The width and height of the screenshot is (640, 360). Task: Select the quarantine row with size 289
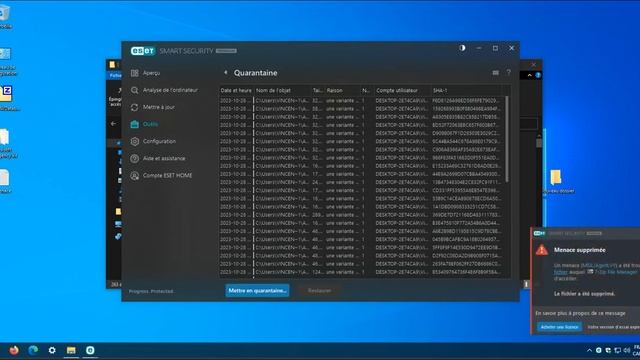click(x=361, y=215)
